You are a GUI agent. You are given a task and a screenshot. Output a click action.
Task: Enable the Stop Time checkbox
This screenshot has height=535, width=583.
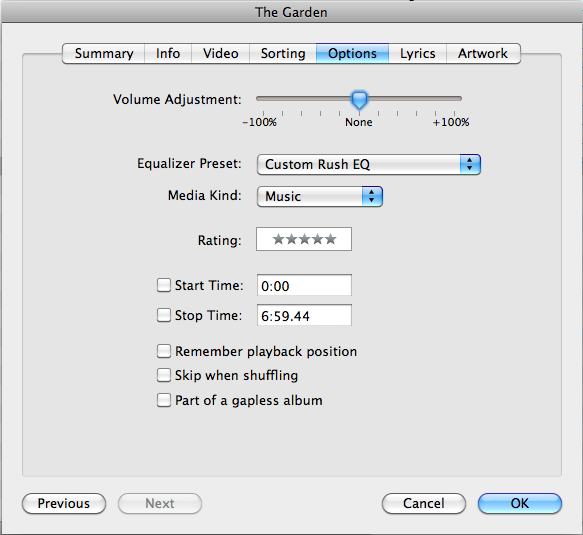pyautogui.click(x=164, y=315)
